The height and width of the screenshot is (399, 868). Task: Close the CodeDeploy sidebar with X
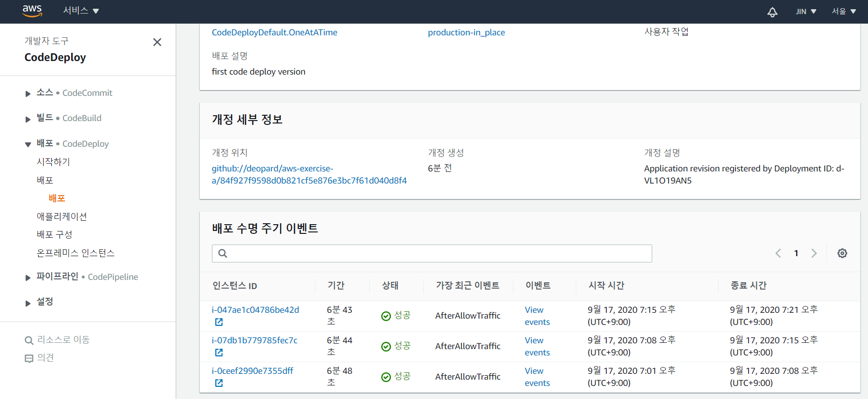[157, 42]
